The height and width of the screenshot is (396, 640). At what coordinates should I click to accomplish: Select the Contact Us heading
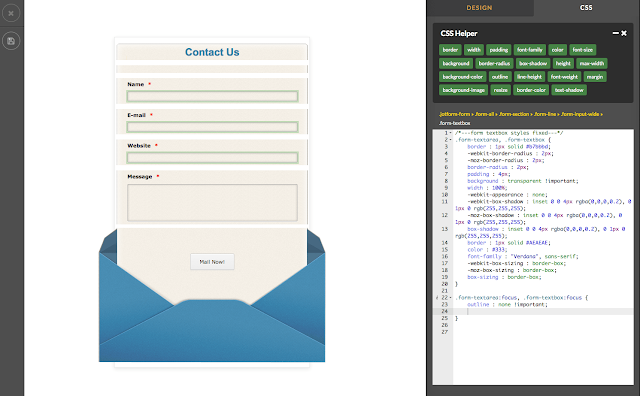[212, 52]
